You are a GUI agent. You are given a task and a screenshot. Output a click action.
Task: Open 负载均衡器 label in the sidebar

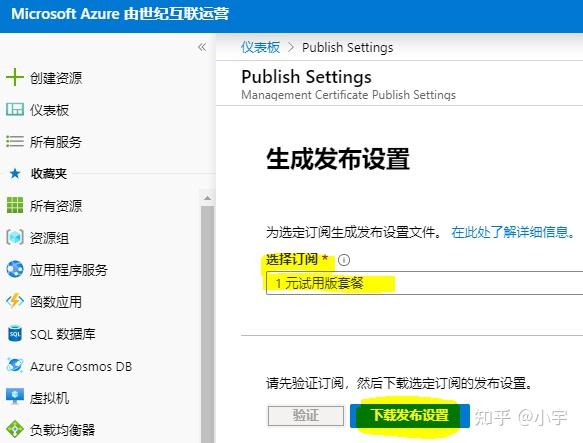pyautogui.click(x=62, y=430)
